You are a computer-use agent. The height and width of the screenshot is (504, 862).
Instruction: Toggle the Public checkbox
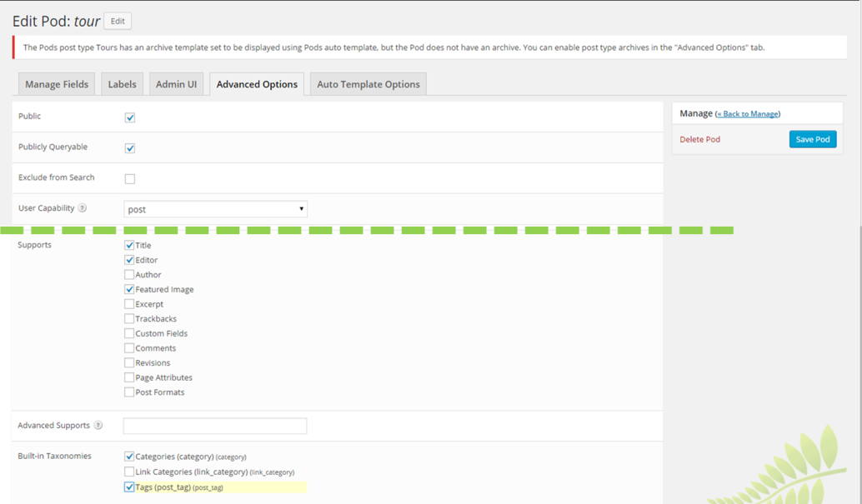pyautogui.click(x=130, y=117)
